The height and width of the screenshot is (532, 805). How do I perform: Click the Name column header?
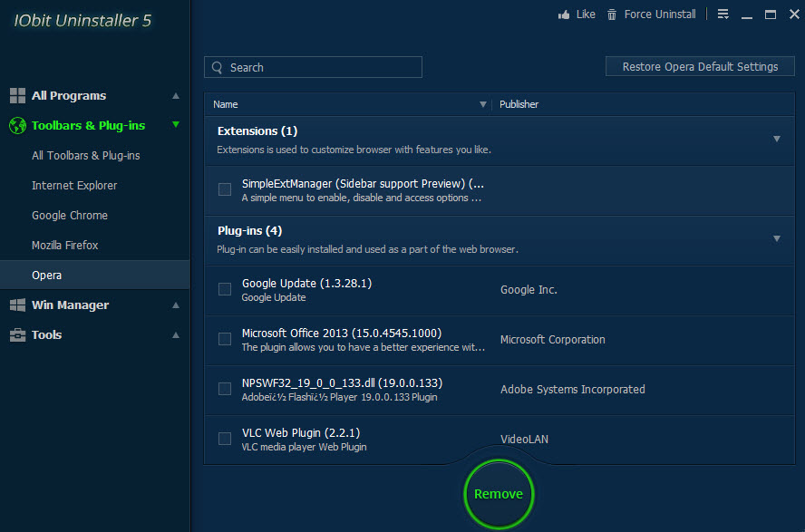[x=226, y=104]
